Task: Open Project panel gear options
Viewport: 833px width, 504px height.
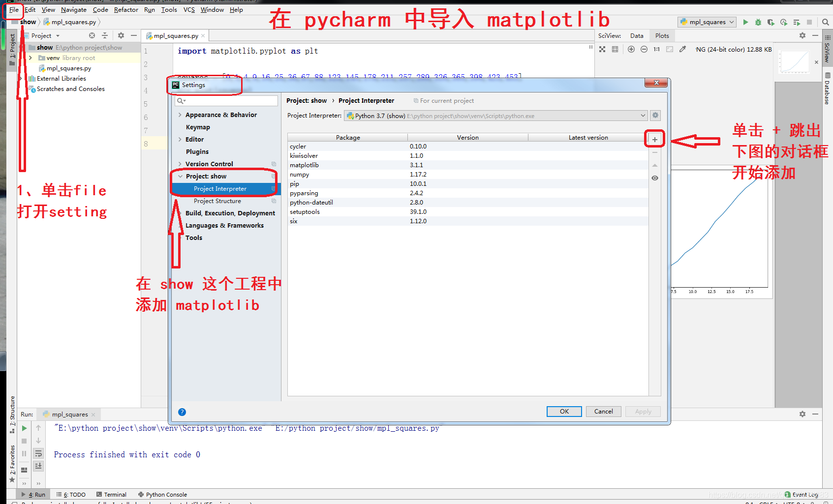Action: point(121,35)
